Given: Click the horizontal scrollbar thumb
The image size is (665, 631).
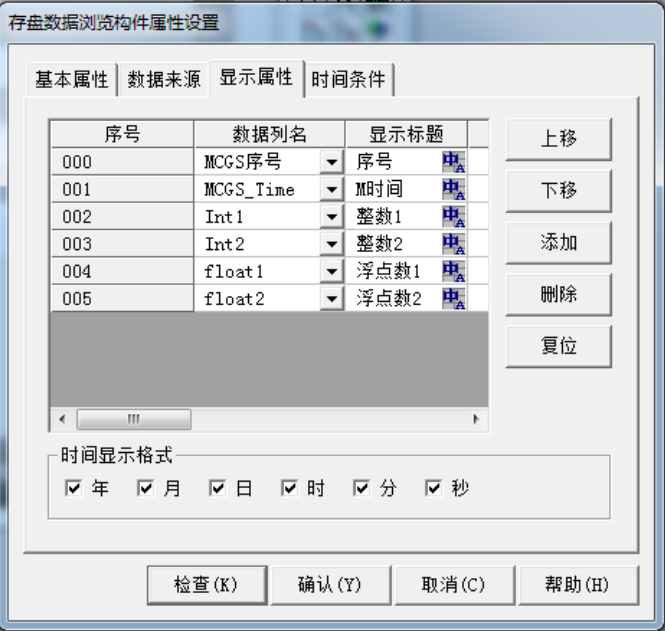Looking at the screenshot, I should (x=134, y=419).
